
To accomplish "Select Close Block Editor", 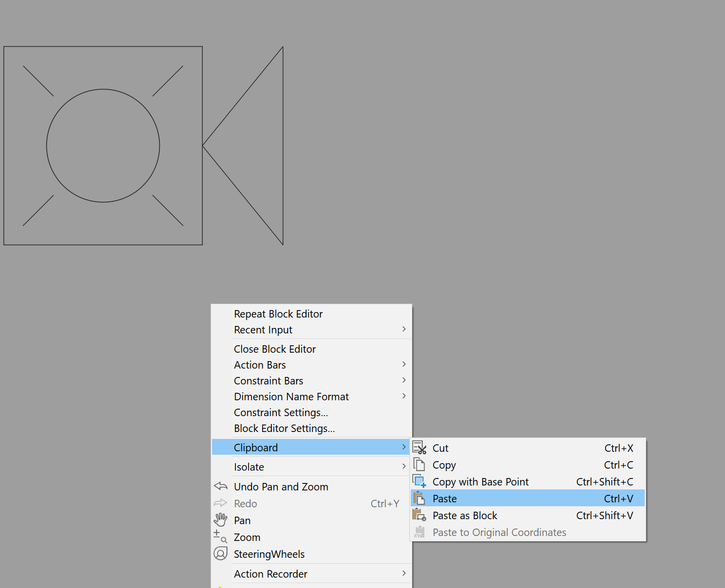I will tap(311, 349).
